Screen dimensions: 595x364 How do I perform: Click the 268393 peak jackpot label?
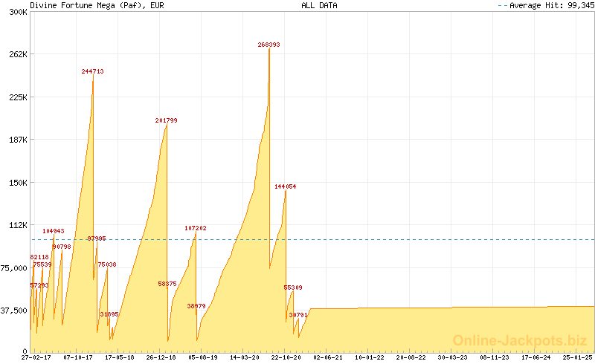(x=268, y=45)
